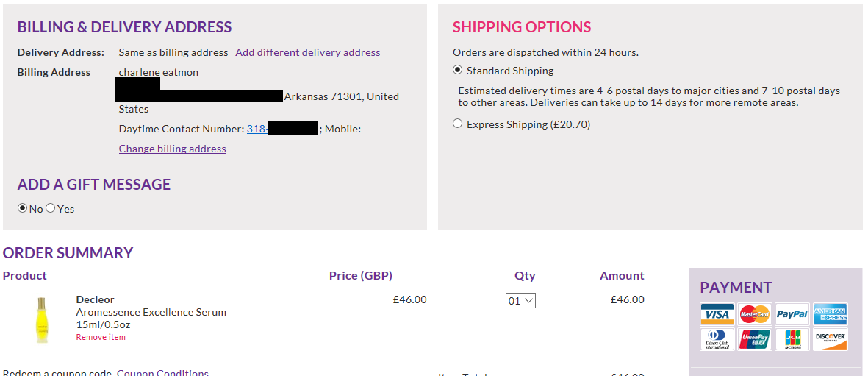Click the PayPal payment icon
Viewport: 868px width, 376px height.
[x=792, y=314]
